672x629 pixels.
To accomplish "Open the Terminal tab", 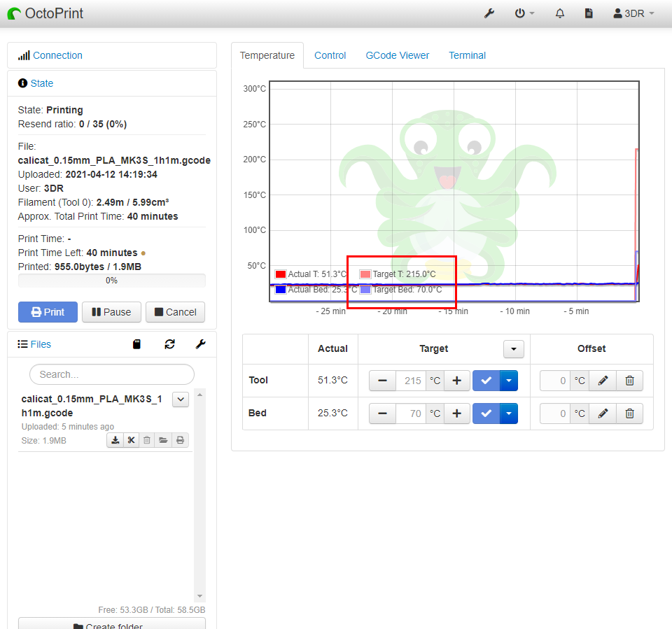I will 467,55.
